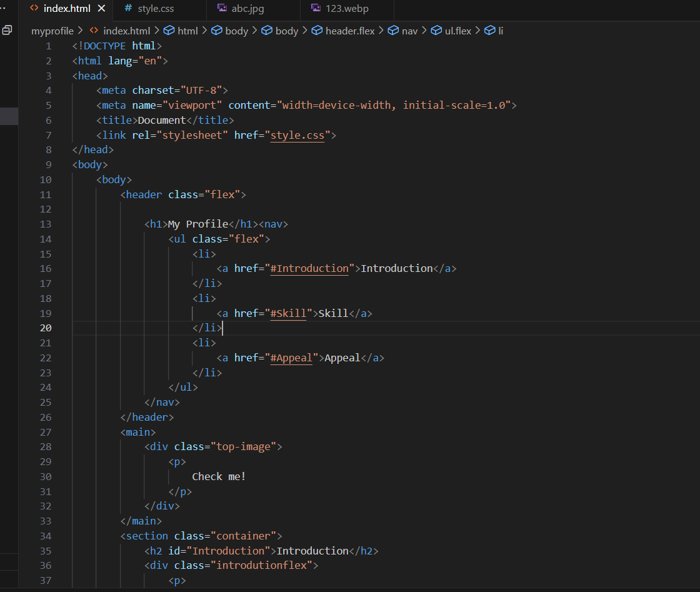Open the ellipsis more actions menu

click(3, 8)
